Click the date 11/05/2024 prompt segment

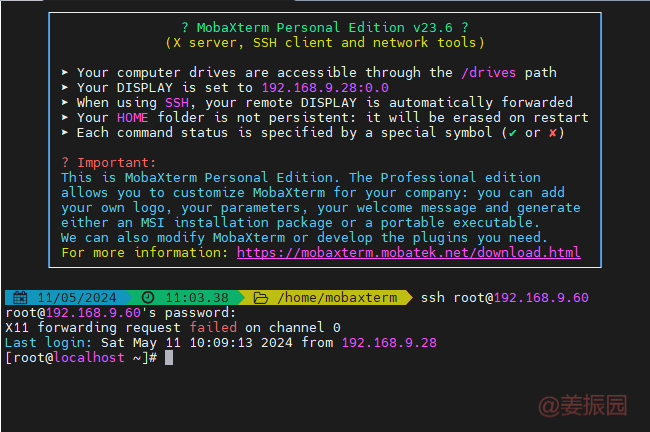tap(77, 298)
